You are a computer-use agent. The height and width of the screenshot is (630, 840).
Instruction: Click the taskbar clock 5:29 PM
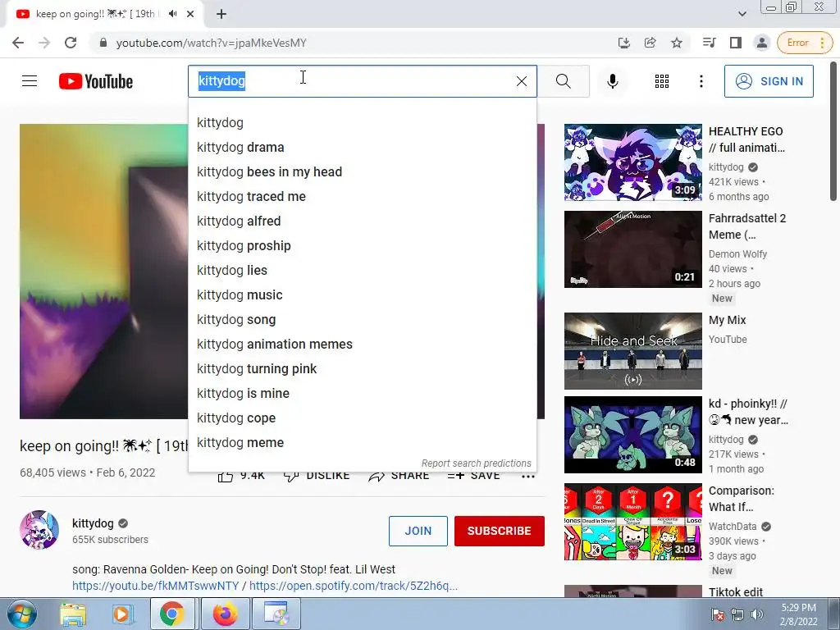pyautogui.click(x=799, y=614)
